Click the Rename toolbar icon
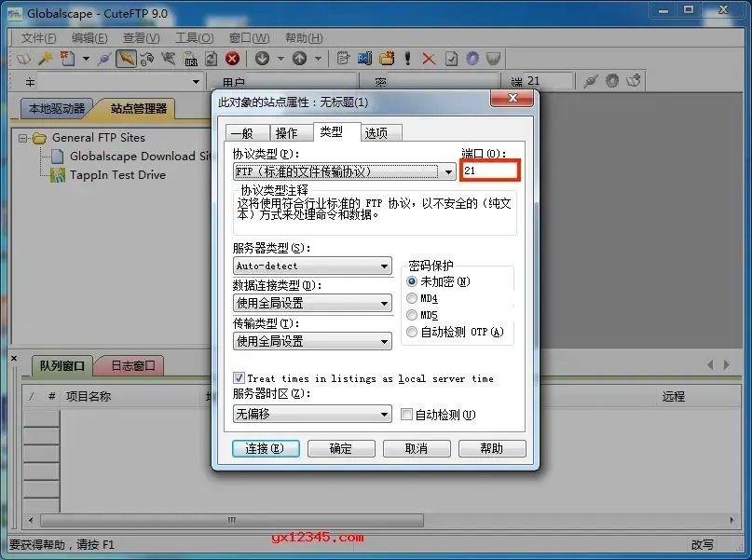The width and height of the screenshot is (752, 560). click(364, 59)
